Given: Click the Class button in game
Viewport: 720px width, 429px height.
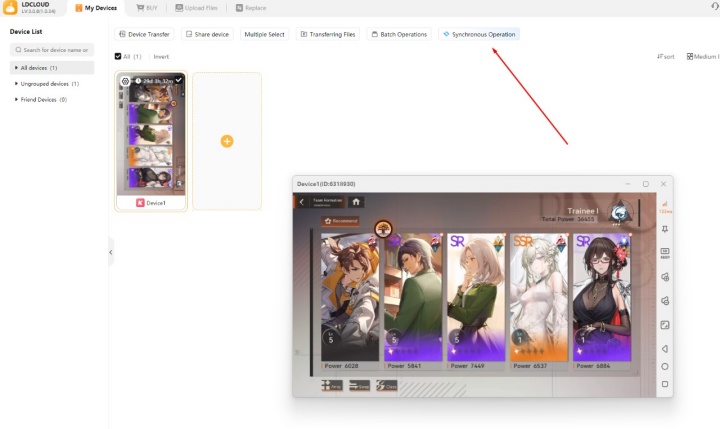Looking at the screenshot, I should pyautogui.click(x=387, y=385).
